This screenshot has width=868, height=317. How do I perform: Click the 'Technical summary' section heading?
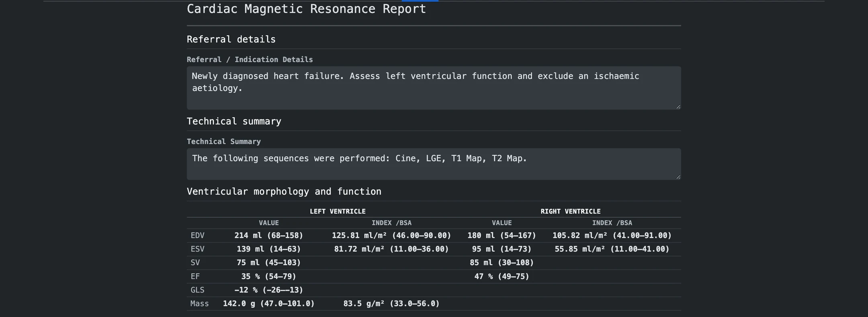tap(234, 121)
